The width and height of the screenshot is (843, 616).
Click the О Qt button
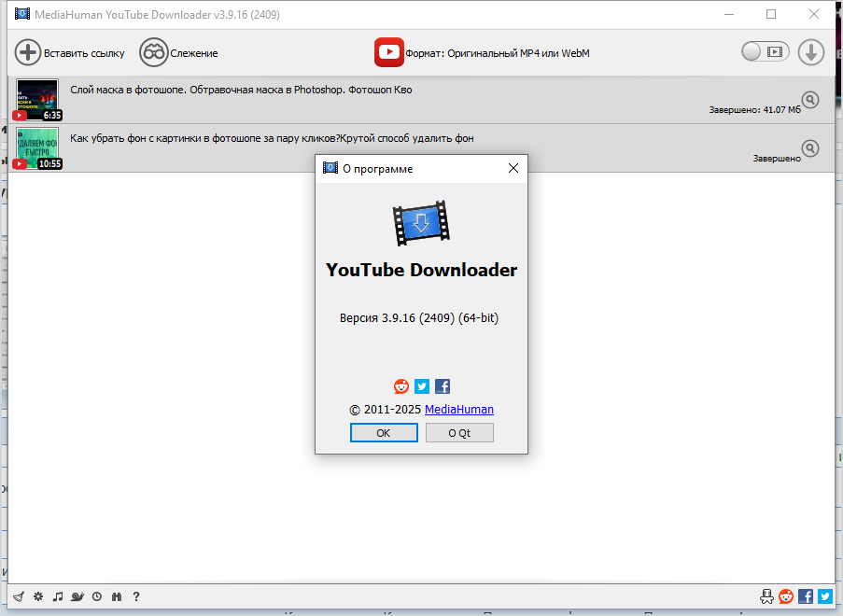(459, 433)
